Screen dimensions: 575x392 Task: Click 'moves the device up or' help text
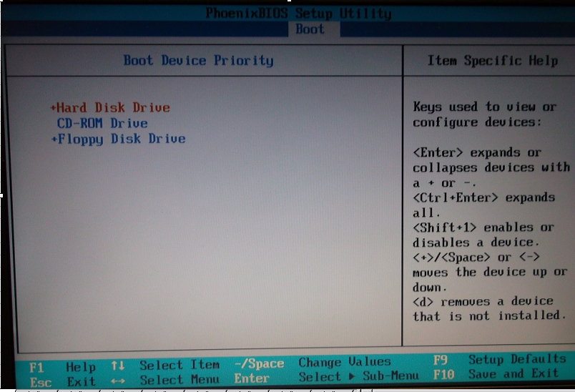(x=491, y=273)
